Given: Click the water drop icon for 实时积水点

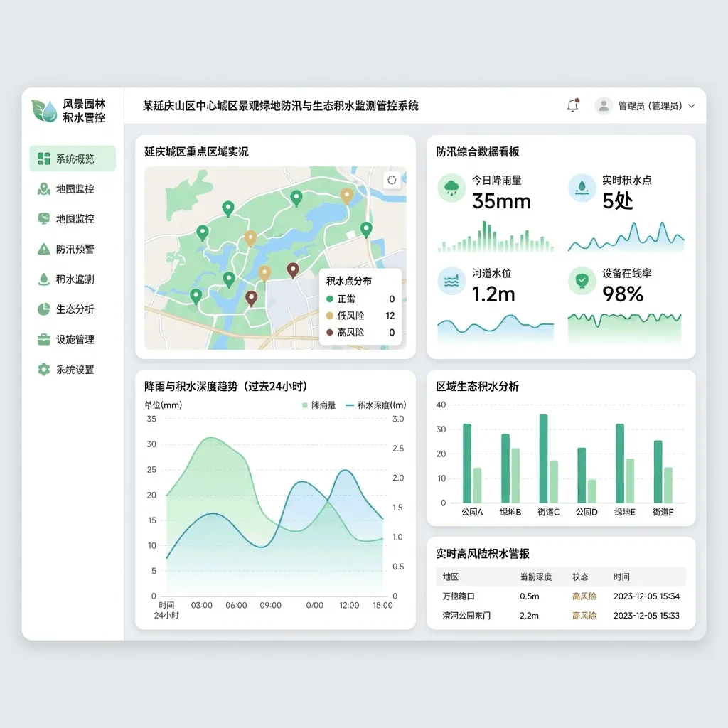Looking at the screenshot, I should click(x=582, y=188).
